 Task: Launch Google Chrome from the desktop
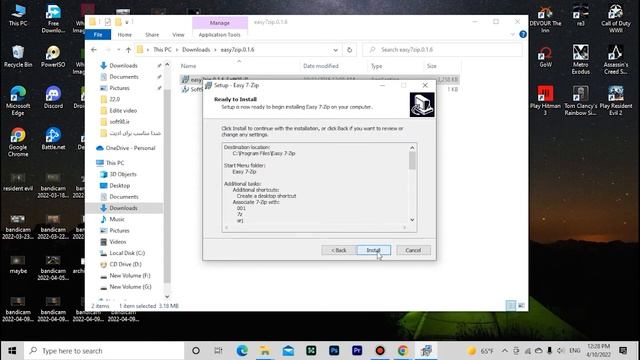(x=18, y=142)
